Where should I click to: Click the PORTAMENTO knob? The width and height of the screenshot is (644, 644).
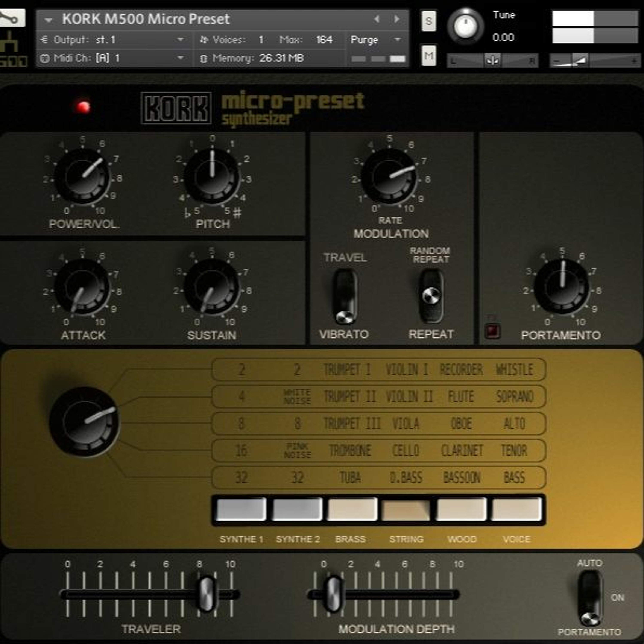point(562,287)
